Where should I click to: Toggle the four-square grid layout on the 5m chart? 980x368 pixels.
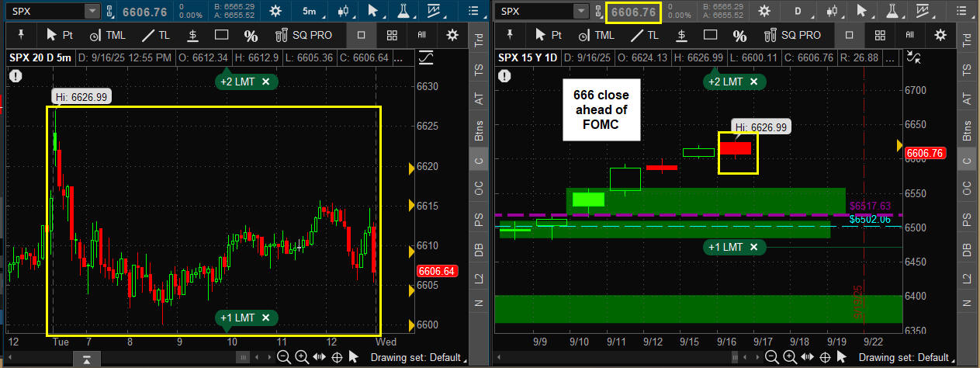coord(392,35)
